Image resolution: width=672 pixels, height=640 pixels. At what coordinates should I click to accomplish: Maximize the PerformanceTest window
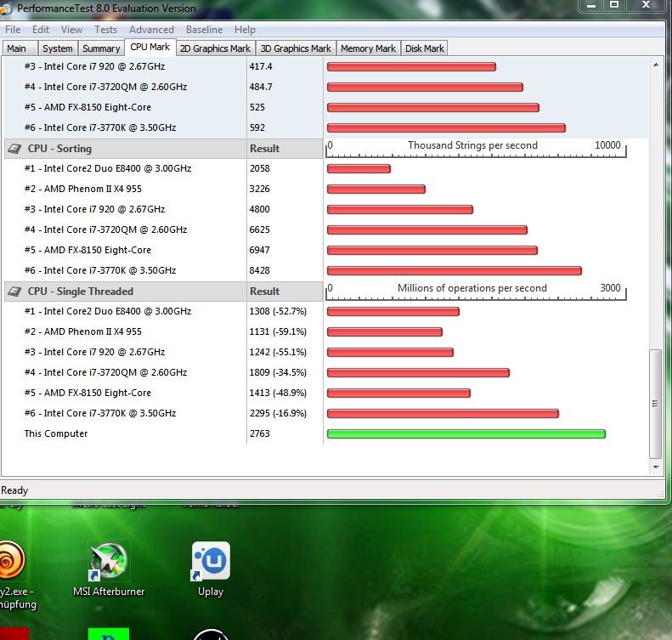[614, 6]
